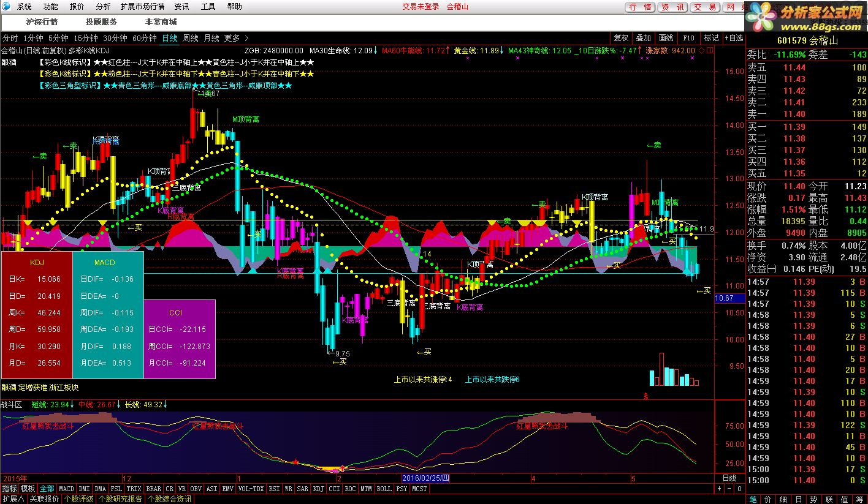Switch to the 日线 period
Image resolution: width=868 pixels, height=504 pixels.
[x=170, y=38]
